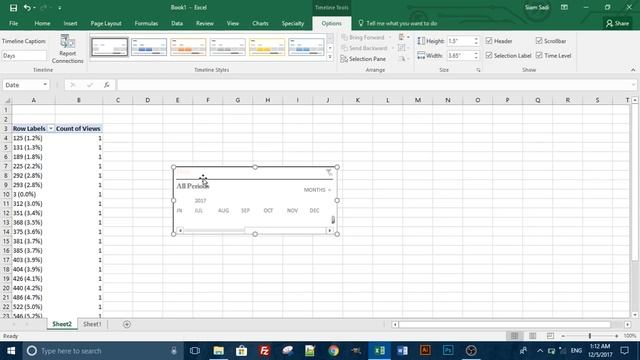Switch to the Data tab
This screenshot has width=640, height=360.
pyautogui.click(x=177, y=23)
